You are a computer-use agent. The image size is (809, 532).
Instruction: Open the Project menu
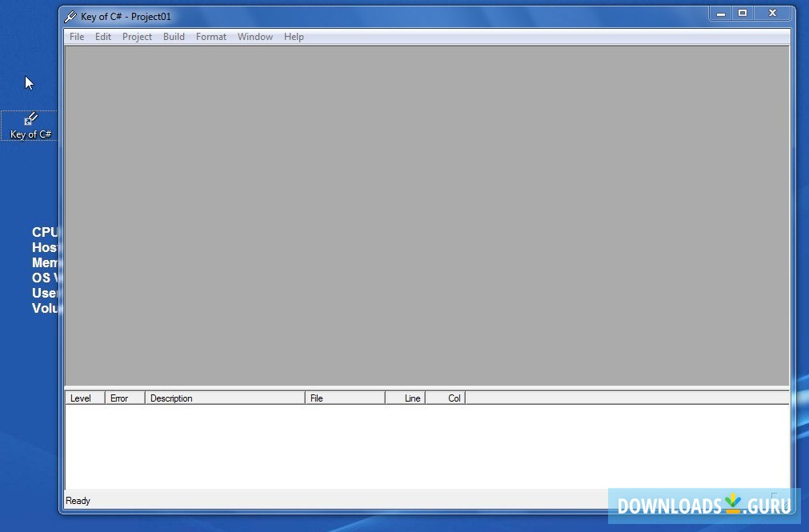[x=137, y=36]
